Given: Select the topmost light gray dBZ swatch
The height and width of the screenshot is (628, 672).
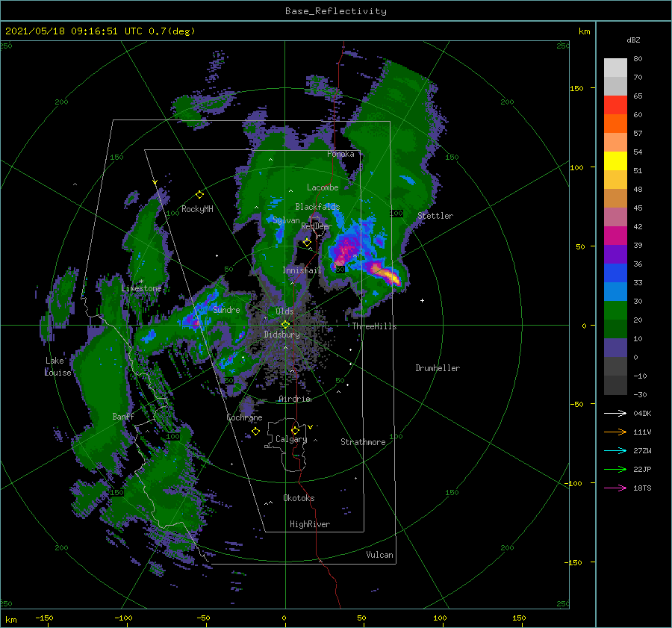Looking at the screenshot, I should click(x=615, y=67).
